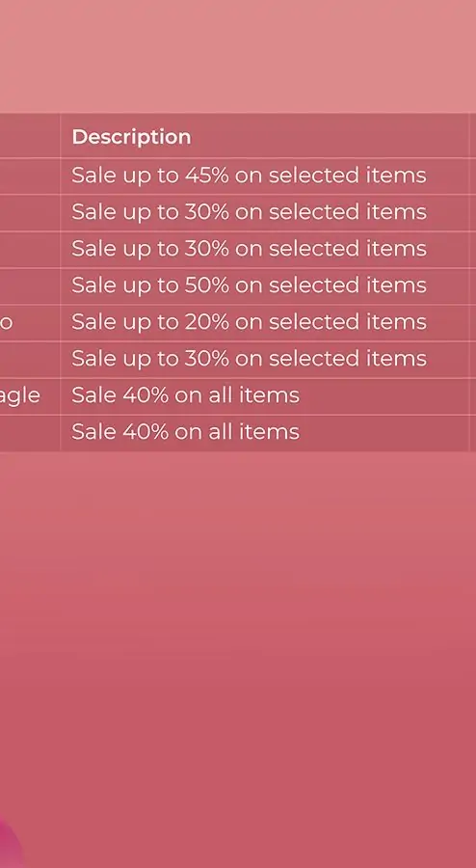The height and width of the screenshot is (868, 476).
Task: Click the Description column header
Action: pyautogui.click(x=132, y=137)
